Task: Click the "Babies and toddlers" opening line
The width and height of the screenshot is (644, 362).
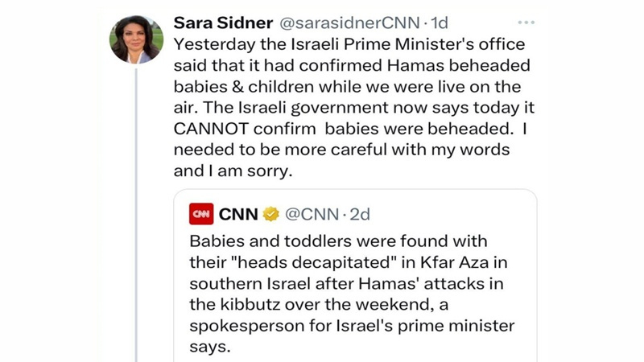Action: (338, 241)
